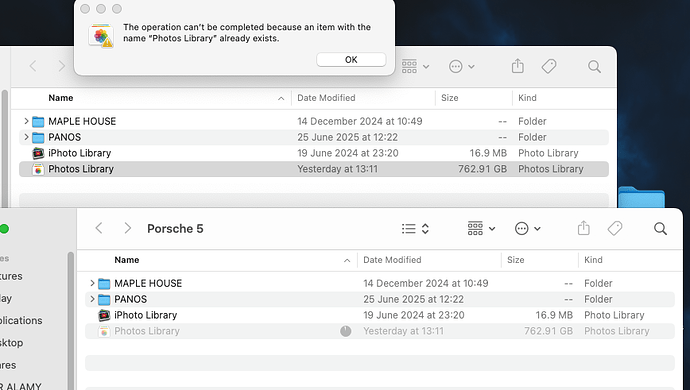Click the Photos Library warning icon in dialog
The width and height of the screenshot is (690, 390).
(101, 36)
